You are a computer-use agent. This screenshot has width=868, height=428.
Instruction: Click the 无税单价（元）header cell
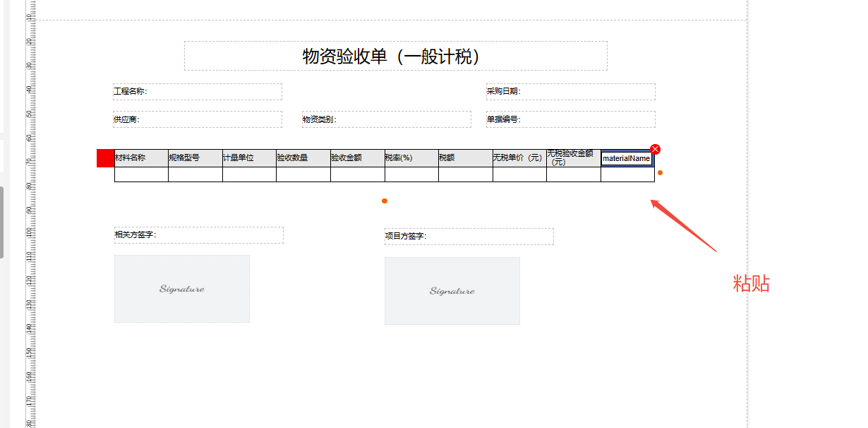pyautogui.click(x=519, y=158)
